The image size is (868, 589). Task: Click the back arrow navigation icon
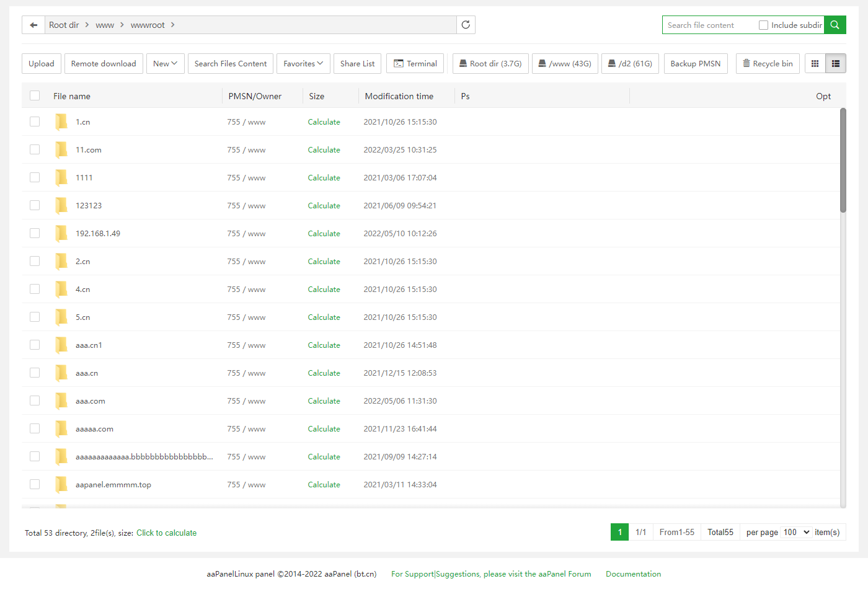[33, 25]
